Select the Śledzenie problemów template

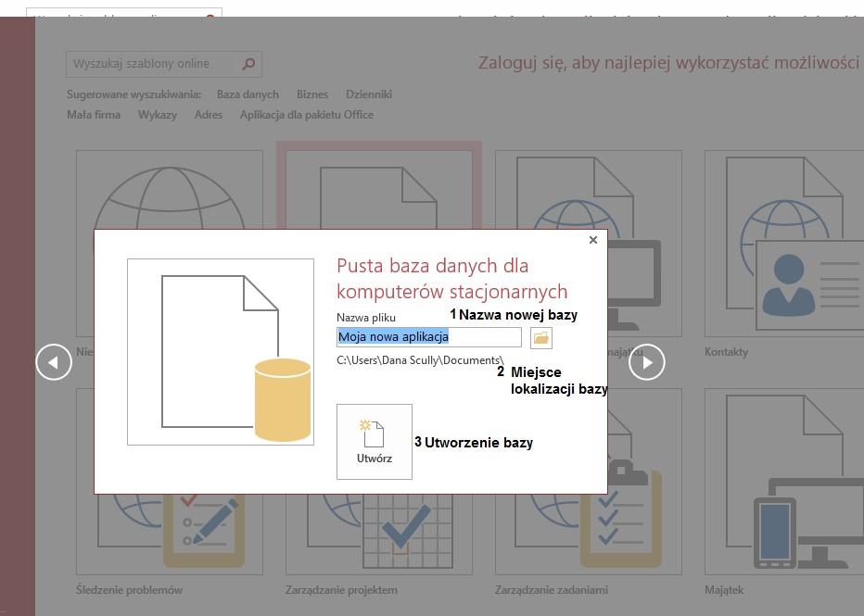[170, 535]
